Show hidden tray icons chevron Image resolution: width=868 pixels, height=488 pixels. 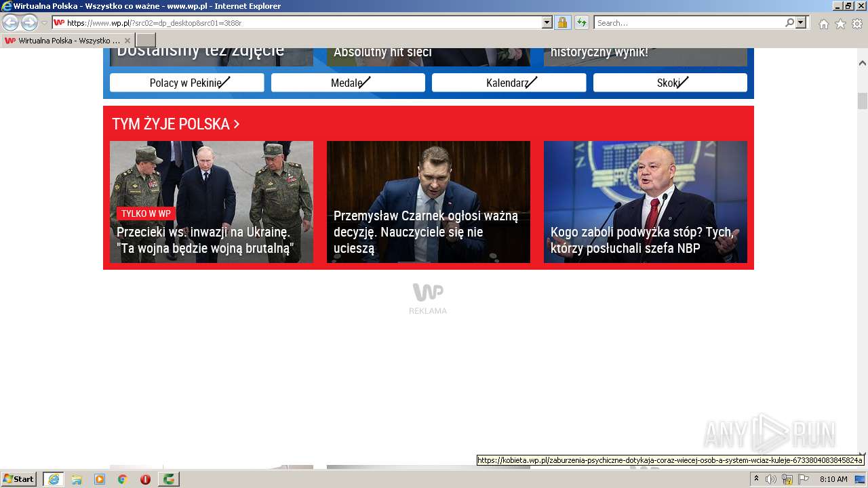pyautogui.click(x=756, y=479)
